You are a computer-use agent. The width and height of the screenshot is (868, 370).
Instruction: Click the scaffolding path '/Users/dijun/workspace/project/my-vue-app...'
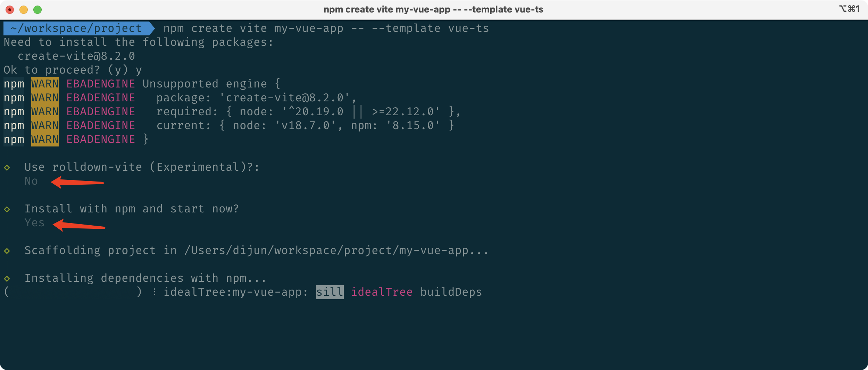tap(336, 251)
